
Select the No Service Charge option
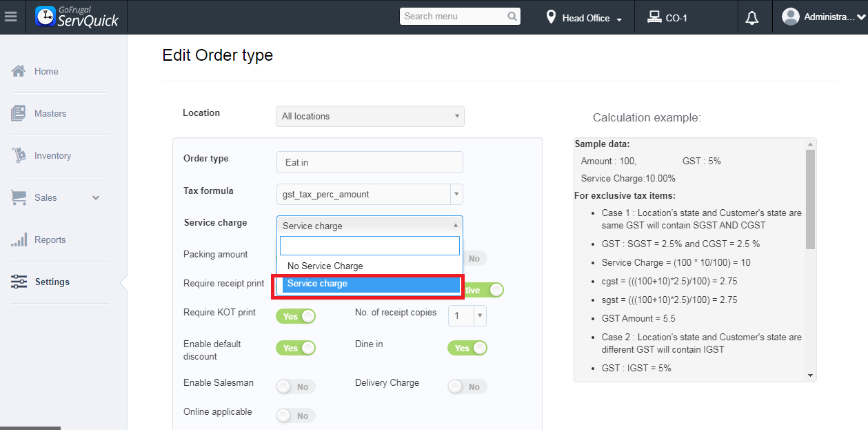click(x=325, y=266)
